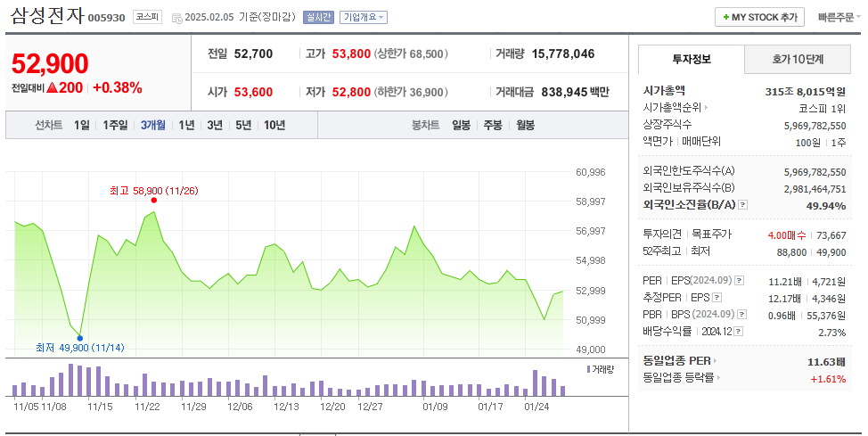Click the 삼성전자 stock name heading
Screen dimensions: 868x436
tap(47, 15)
